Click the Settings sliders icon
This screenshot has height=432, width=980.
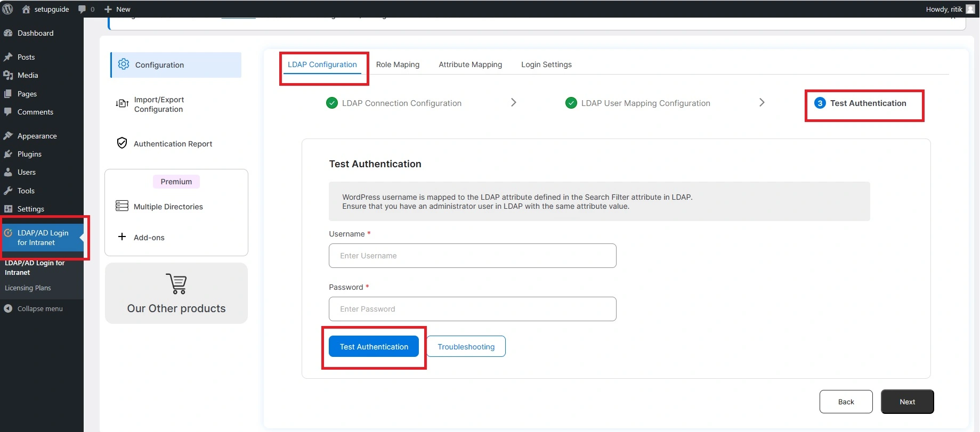coord(8,209)
